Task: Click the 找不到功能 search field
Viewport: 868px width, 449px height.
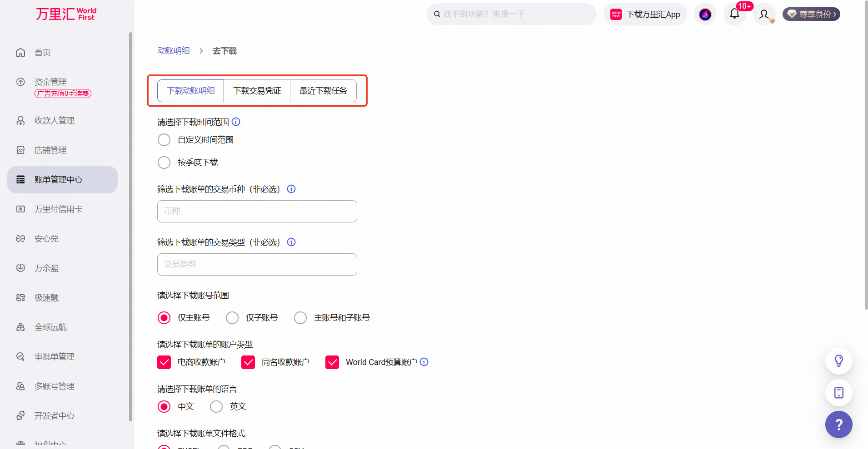Action: click(512, 14)
